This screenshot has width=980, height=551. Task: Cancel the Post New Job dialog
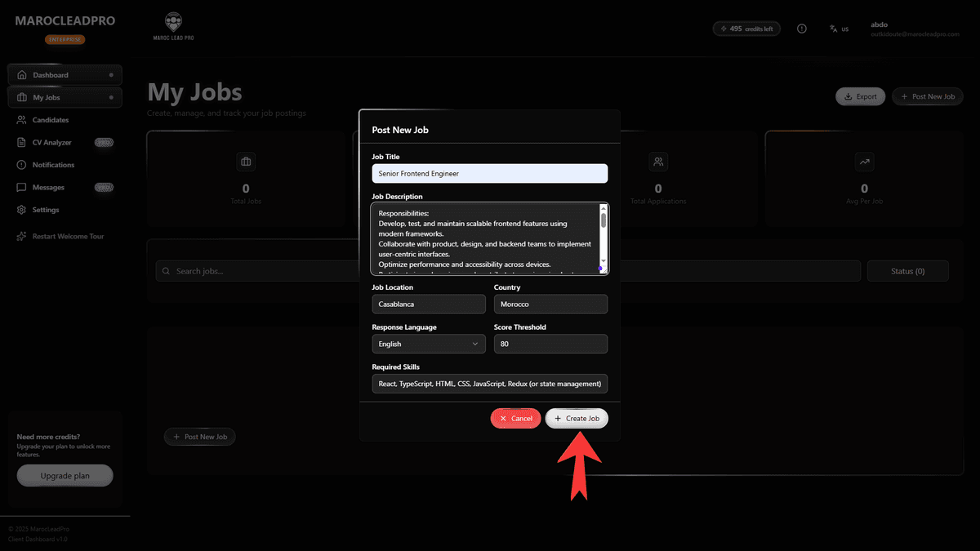[x=515, y=418]
